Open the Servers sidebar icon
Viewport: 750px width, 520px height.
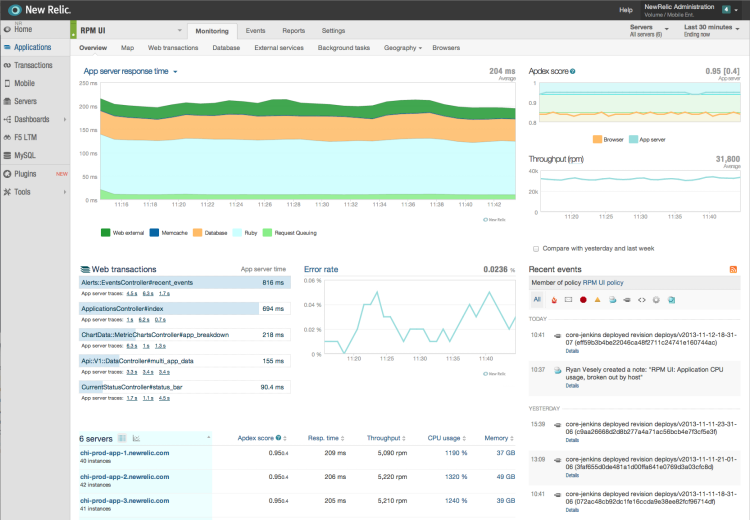coord(7,101)
